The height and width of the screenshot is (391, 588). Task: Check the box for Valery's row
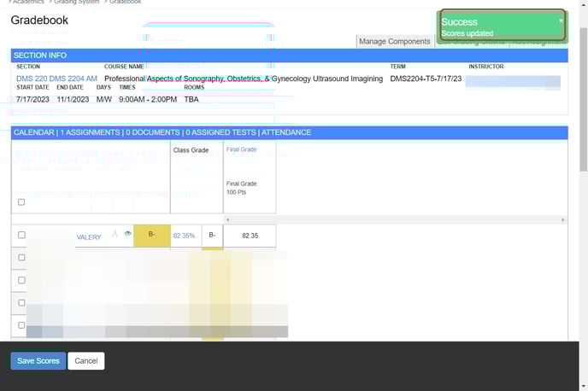pyautogui.click(x=21, y=235)
